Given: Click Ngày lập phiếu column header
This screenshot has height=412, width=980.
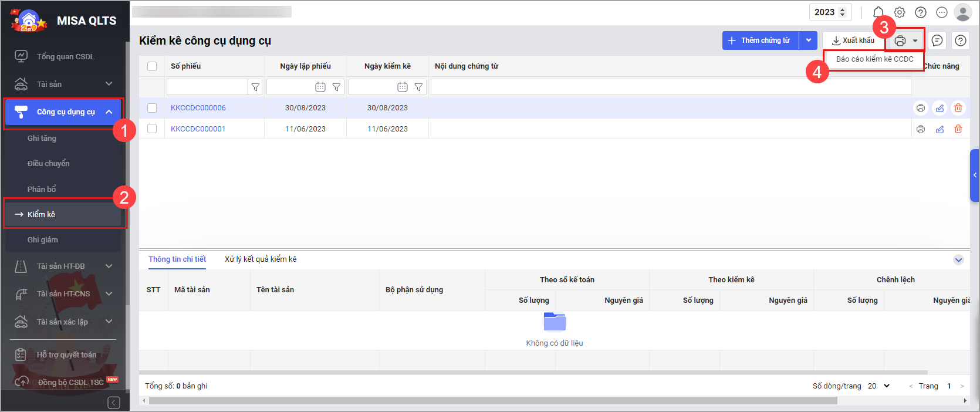Looking at the screenshot, I should (305, 66).
